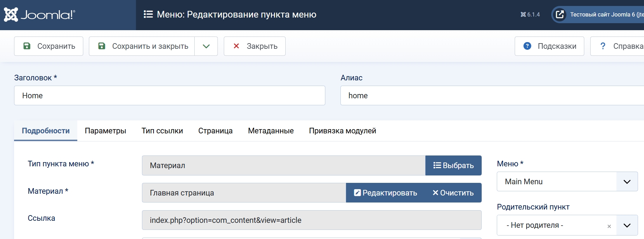Click the blue question-circle icon on Подсказки

click(527, 46)
